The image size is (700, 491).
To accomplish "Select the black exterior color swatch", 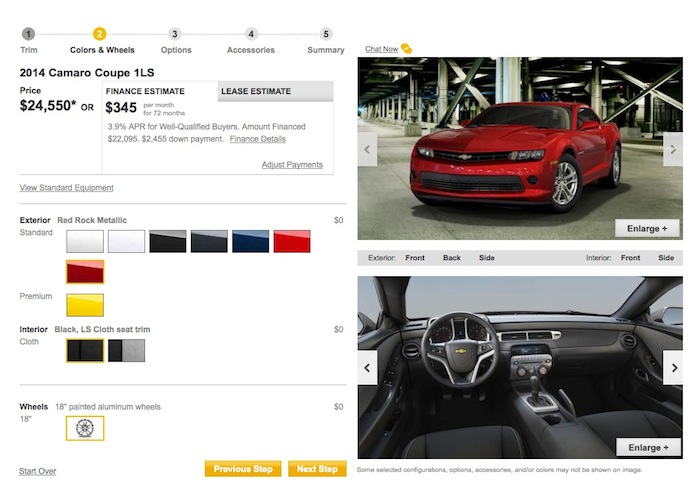I will point(168,241).
